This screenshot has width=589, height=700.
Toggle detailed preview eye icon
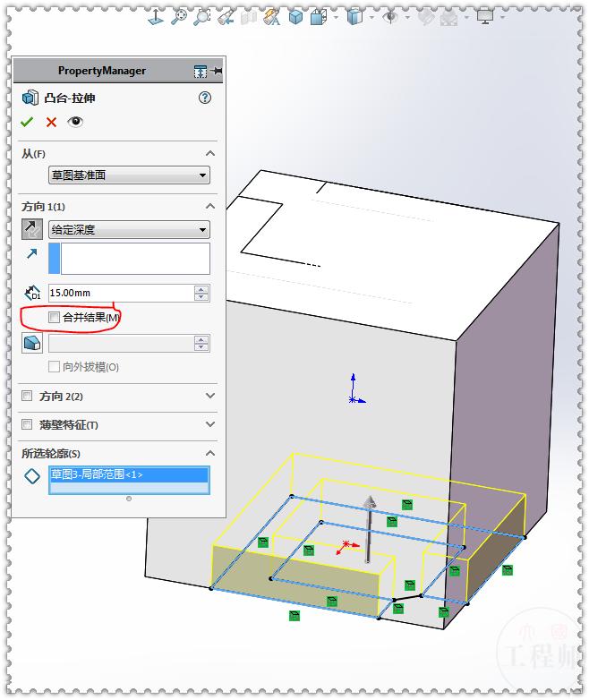point(75,122)
